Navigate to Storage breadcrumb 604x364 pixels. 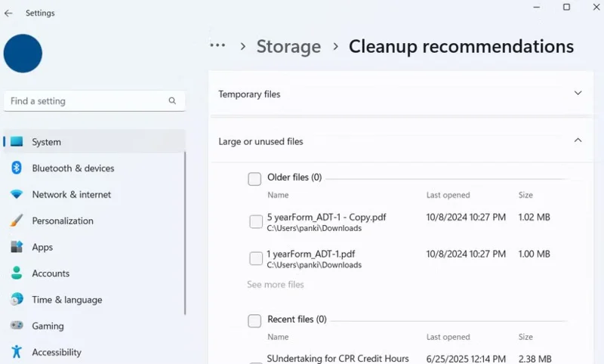(x=288, y=46)
